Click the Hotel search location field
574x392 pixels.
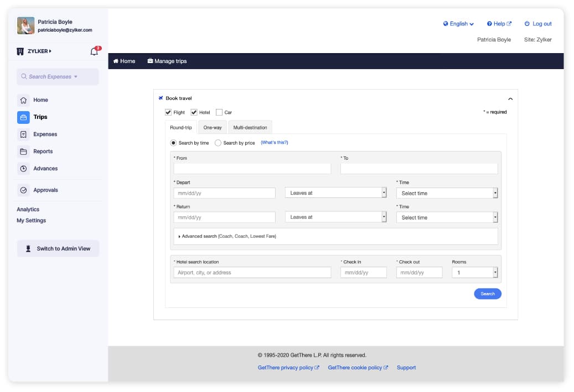(x=252, y=272)
